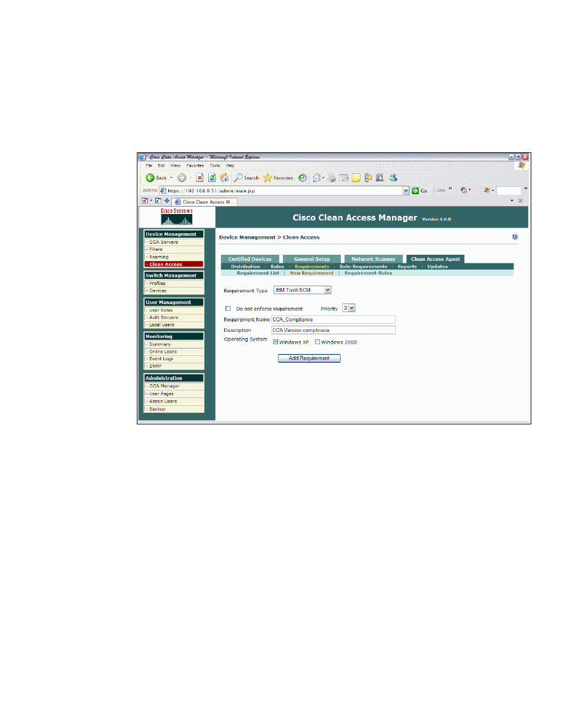This screenshot has width=588, height=718.
Task: Click the History icon in toolbar
Action: point(303,178)
